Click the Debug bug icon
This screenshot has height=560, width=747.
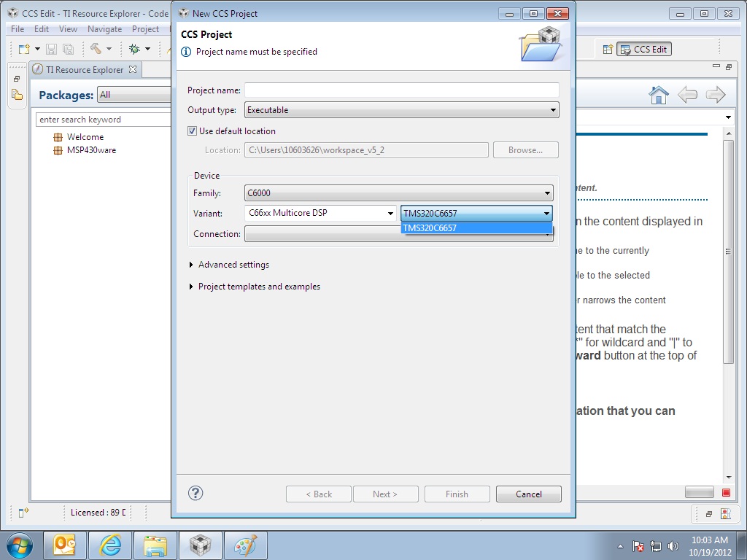pyautogui.click(x=134, y=49)
